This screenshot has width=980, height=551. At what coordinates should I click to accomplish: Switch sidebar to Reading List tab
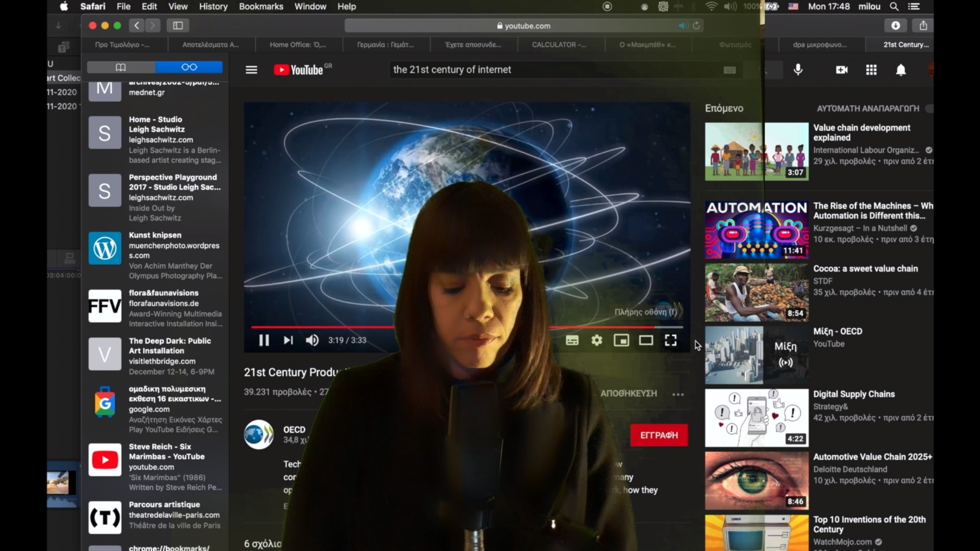[189, 67]
